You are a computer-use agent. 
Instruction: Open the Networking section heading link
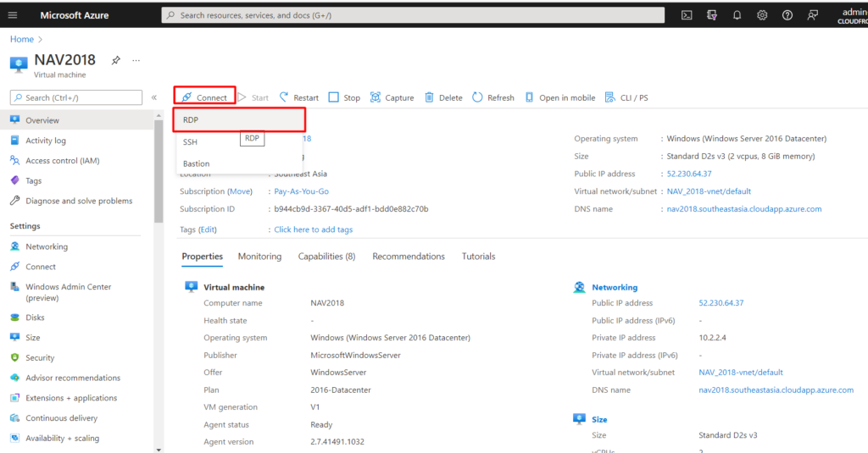[x=615, y=288]
